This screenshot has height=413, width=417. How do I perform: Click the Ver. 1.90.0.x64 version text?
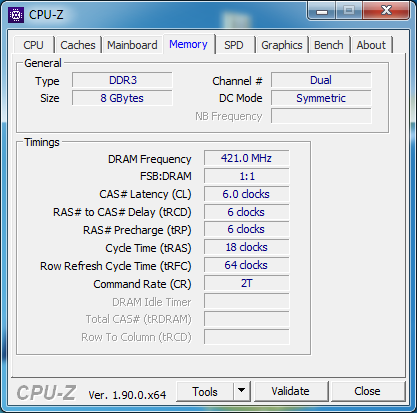tap(127, 395)
